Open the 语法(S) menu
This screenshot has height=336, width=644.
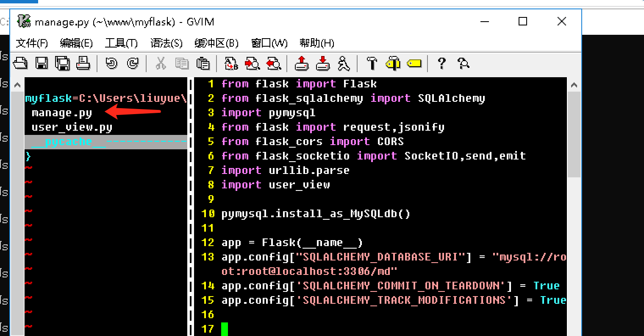pyautogui.click(x=167, y=43)
